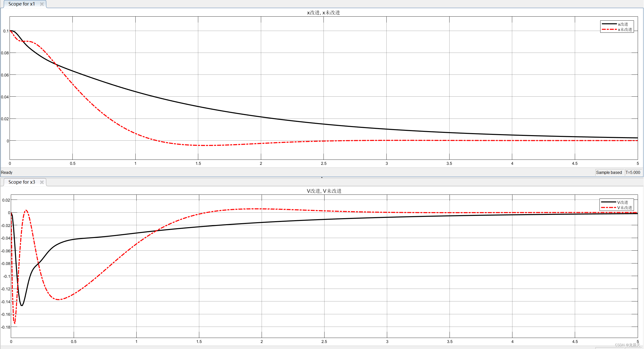This screenshot has width=644, height=349.
Task: Toggle x改进 signal in top legend
Action: [x=623, y=24]
